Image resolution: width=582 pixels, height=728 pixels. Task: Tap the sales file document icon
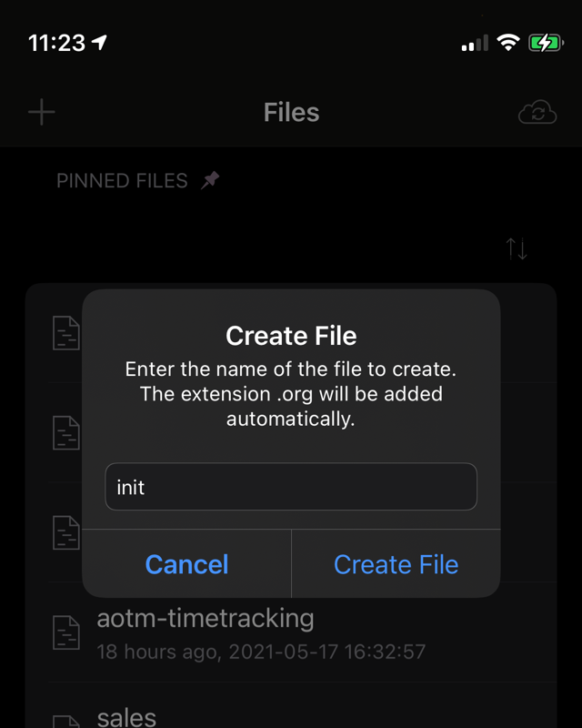(x=66, y=722)
